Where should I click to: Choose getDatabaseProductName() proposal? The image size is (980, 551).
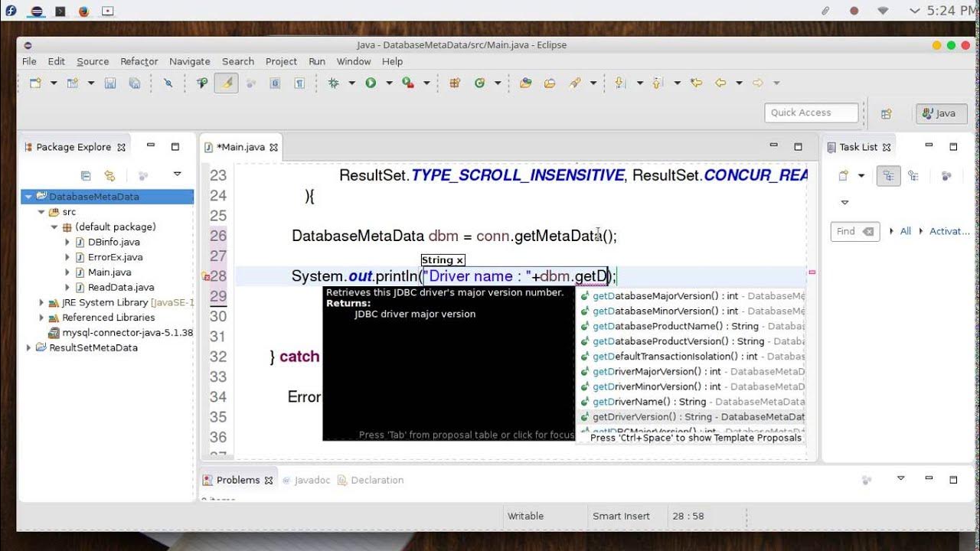[692, 326]
